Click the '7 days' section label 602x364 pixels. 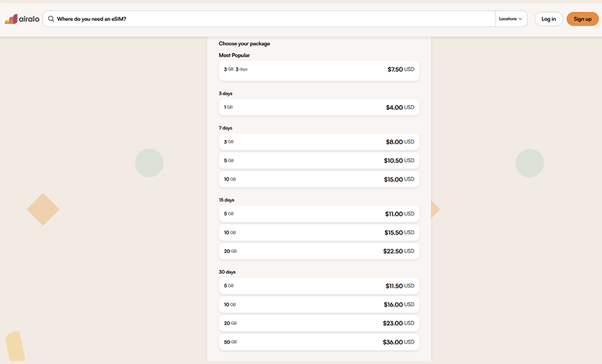pyautogui.click(x=225, y=128)
